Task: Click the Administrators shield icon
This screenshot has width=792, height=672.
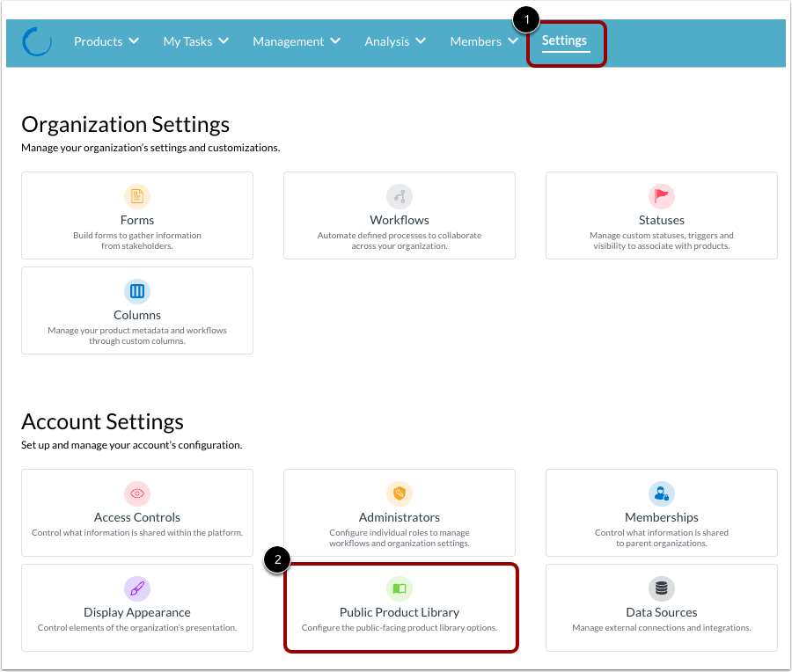Action: [399, 493]
